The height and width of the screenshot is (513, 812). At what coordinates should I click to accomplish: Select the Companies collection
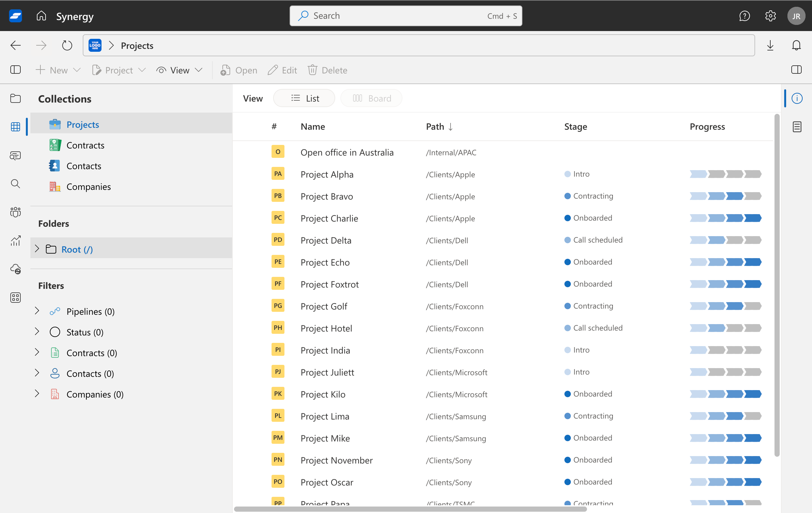tap(131, 187)
